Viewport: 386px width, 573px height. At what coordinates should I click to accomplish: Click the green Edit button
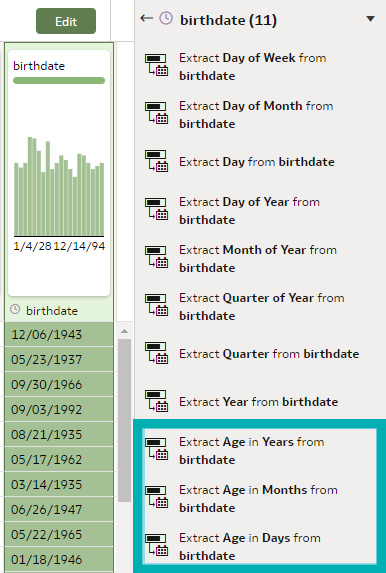coord(66,22)
